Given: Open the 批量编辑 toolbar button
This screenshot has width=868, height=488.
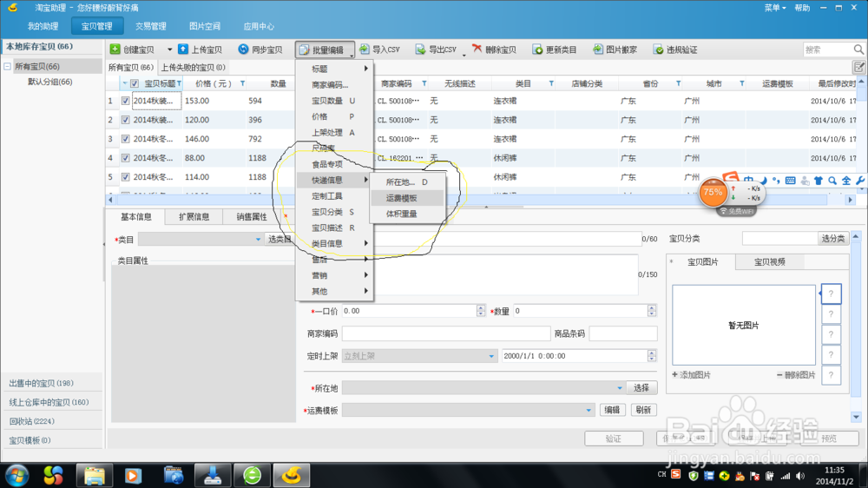Looking at the screenshot, I should (x=325, y=49).
